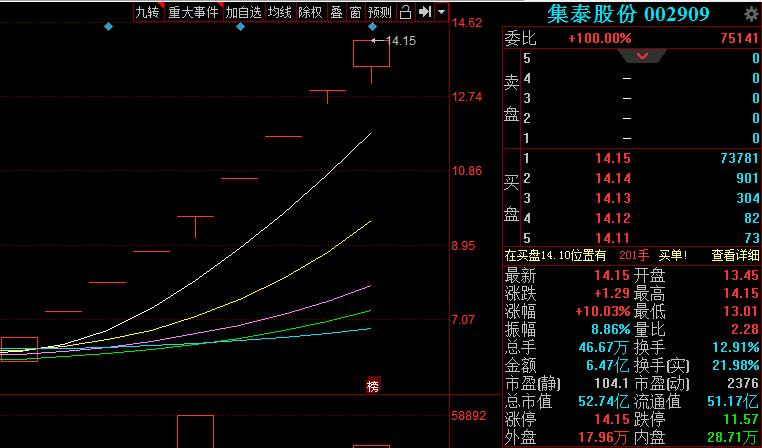
Task: Toggle 除权 ex-rights adjustment
Action: click(x=311, y=12)
